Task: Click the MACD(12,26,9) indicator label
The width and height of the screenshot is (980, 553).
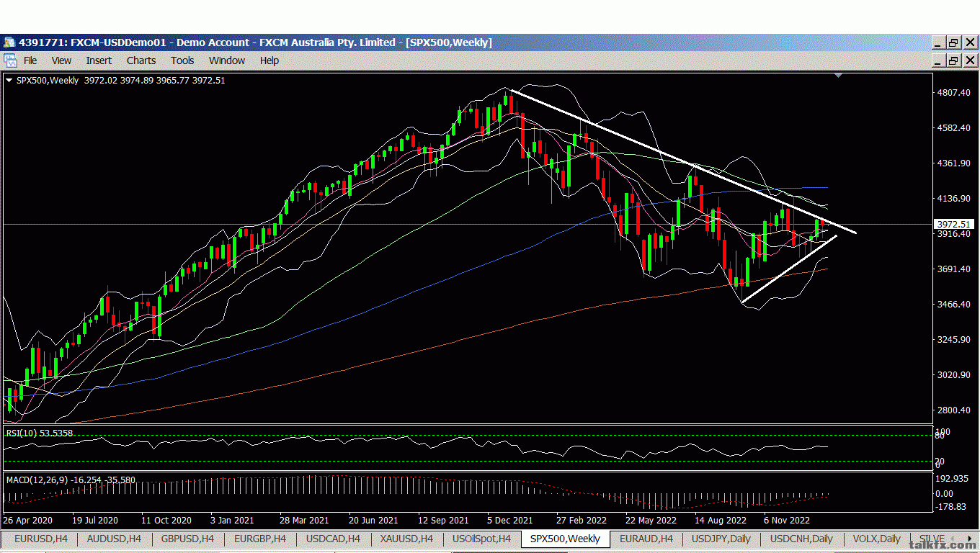Action: pos(71,480)
